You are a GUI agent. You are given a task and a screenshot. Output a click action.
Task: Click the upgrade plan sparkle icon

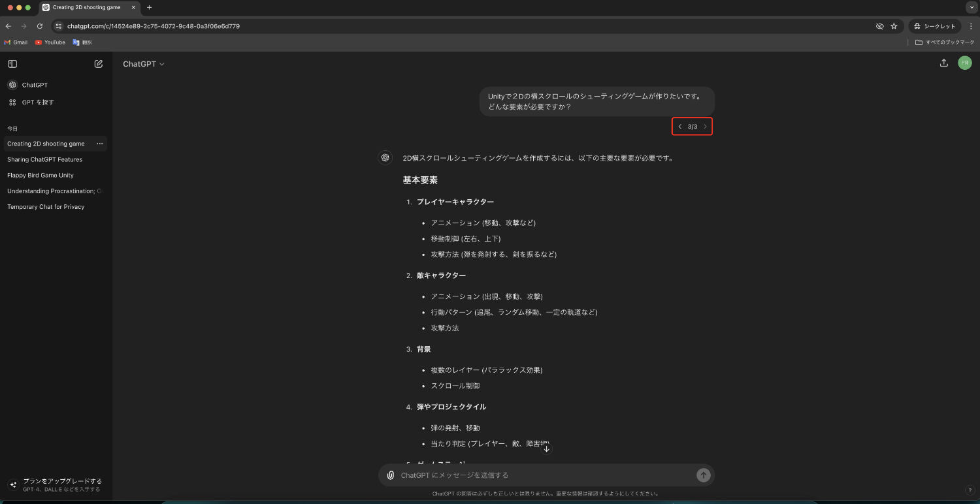pyautogui.click(x=12, y=485)
